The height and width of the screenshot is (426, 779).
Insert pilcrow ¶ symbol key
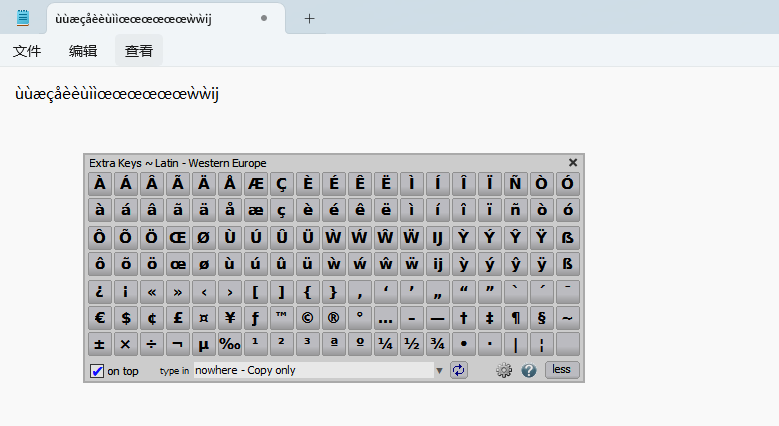(x=515, y=318)
